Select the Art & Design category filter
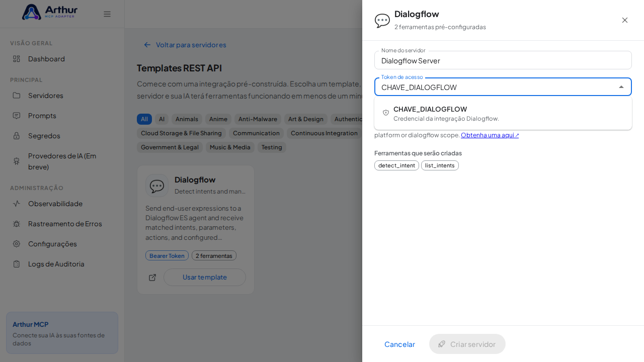The width and height of the screenshot is (644, 362). [x=306, y=119]
